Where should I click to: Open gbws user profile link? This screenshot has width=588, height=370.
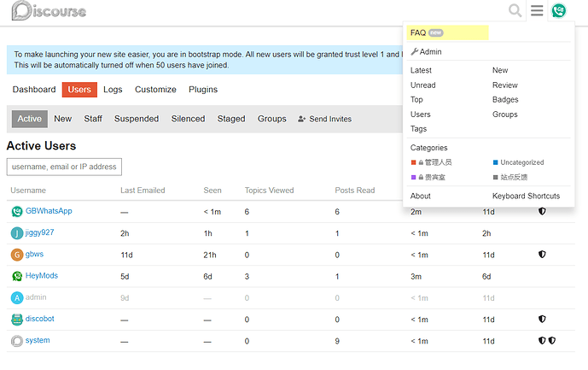34,254
